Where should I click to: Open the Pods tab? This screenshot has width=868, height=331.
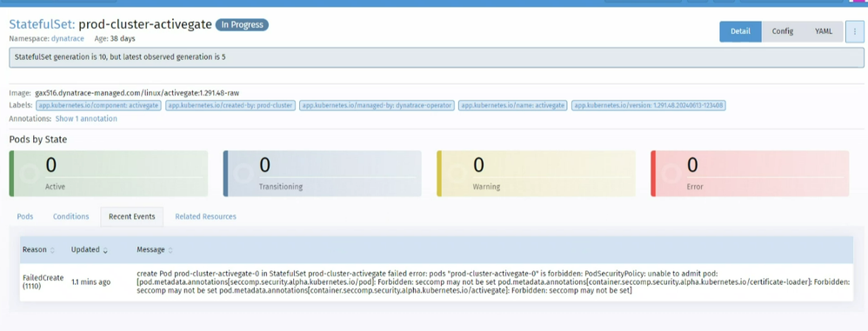[25, 216]
